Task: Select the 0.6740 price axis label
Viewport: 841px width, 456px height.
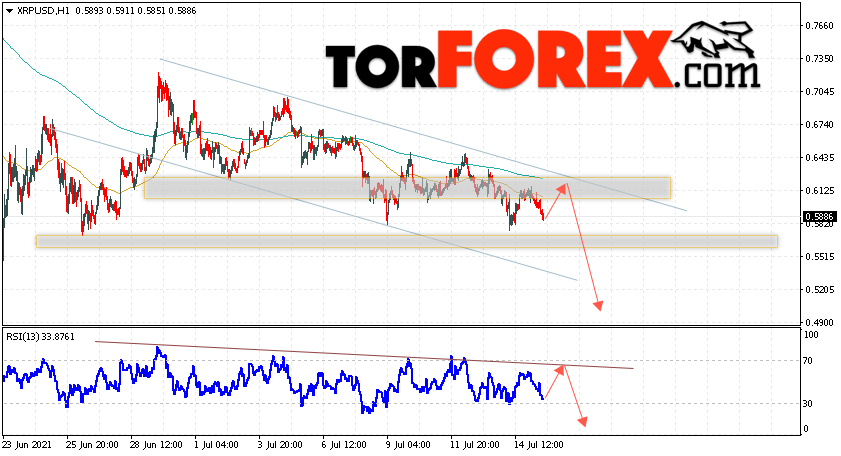Action: pos(820,124)
